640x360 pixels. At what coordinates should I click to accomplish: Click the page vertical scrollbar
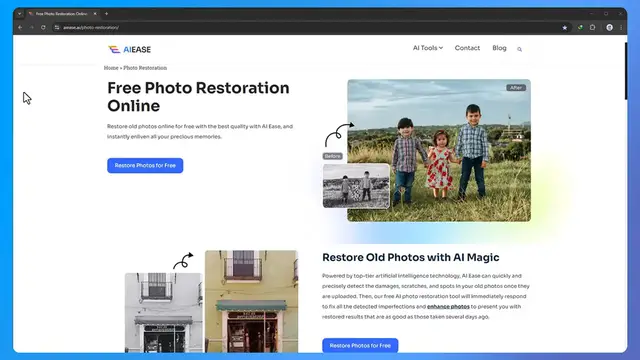point(625,70)
